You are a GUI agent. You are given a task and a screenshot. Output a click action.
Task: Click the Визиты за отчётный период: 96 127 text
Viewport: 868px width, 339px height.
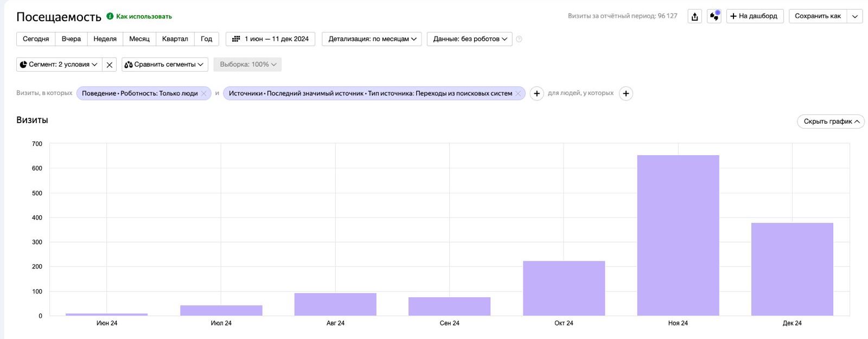(x=622, y=16)
